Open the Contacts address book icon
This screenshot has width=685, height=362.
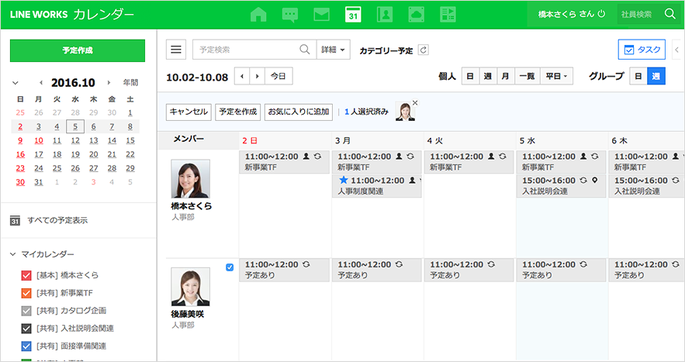tap(384, 14)
